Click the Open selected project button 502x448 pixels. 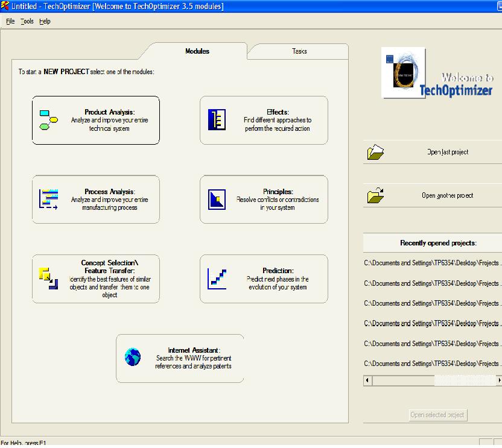coord(437,415)
